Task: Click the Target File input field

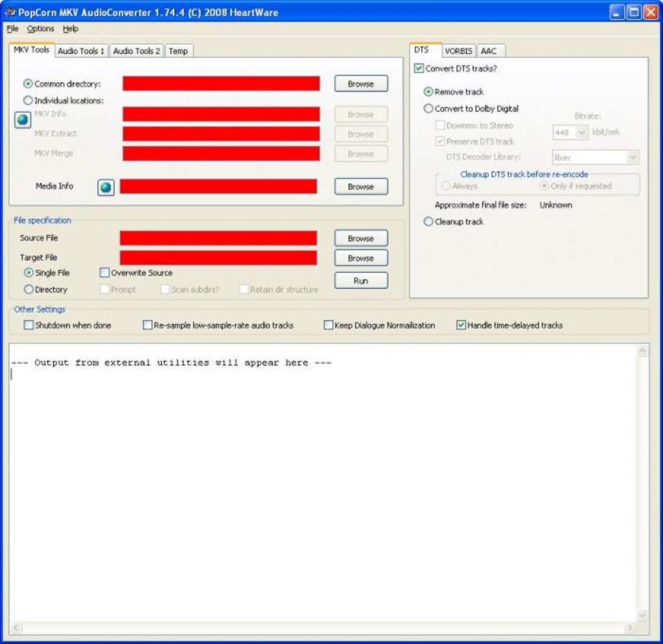Action: [218, 258]
